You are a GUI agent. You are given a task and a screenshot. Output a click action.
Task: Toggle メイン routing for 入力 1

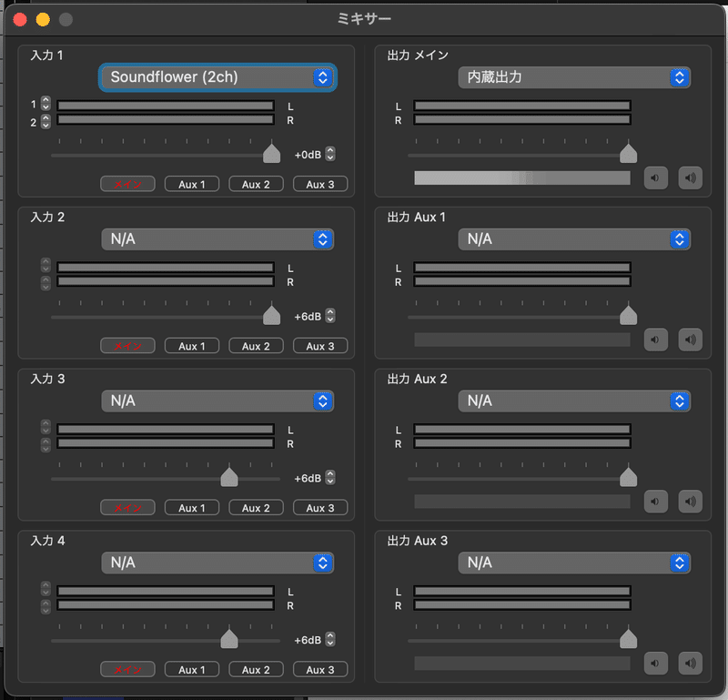click(x=127, y=185)
